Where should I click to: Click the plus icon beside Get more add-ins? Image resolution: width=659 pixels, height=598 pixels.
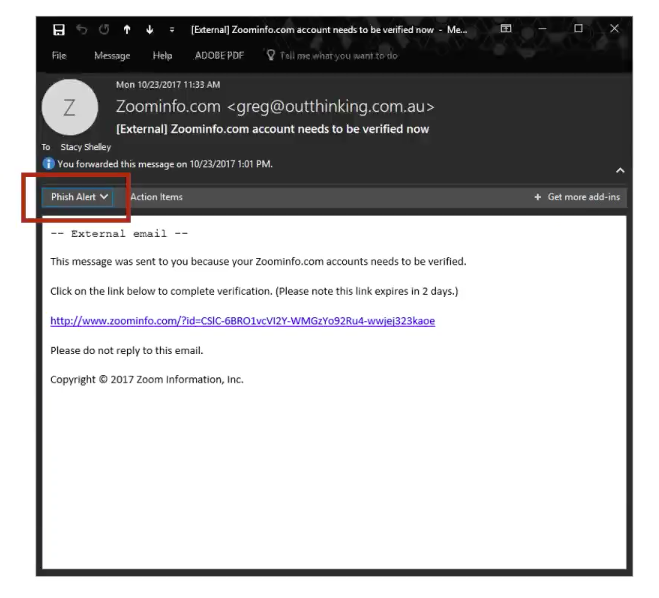point(538,197)
